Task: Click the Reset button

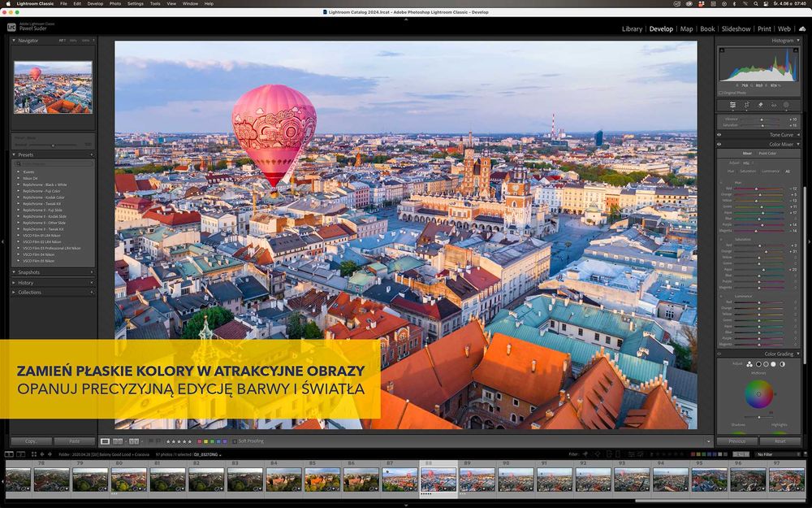Action: pos(780,441)
